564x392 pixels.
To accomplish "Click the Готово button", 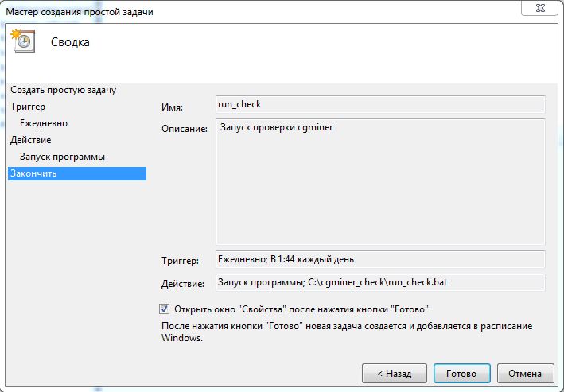I will 462,374.
